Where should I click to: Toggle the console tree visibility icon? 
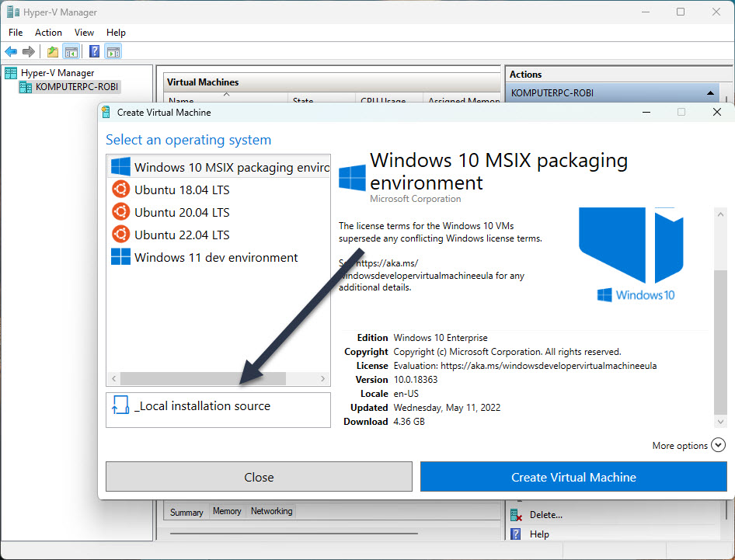click(x=70, y=51)
